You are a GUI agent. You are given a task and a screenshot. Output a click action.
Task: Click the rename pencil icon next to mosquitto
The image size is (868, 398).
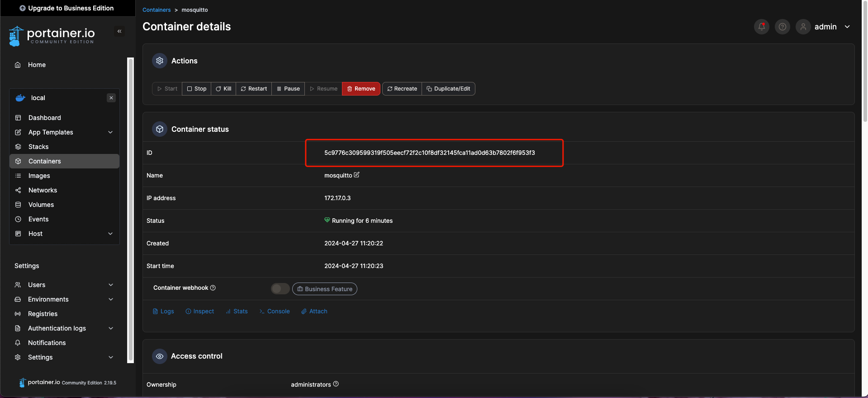[x=356, y=175]
